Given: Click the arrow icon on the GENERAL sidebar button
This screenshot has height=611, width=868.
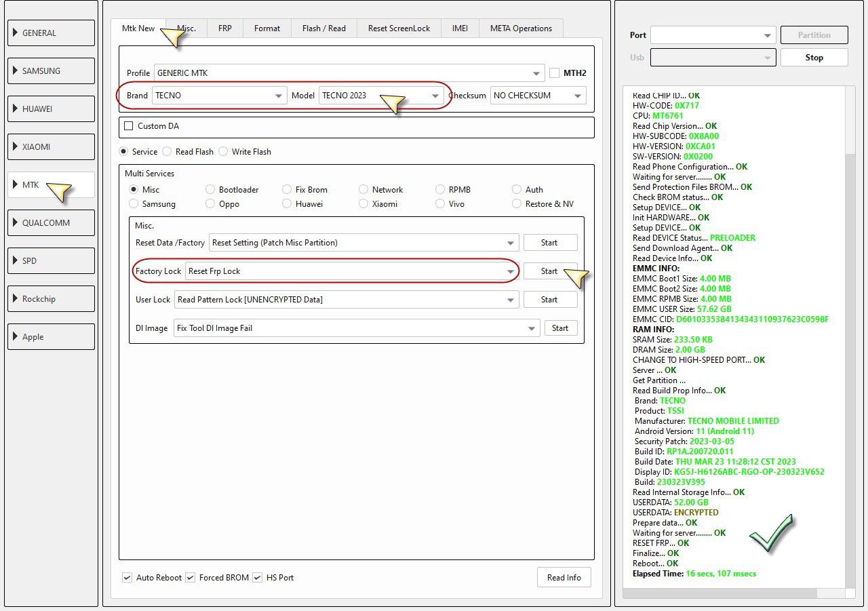Looking at the screenshot, I should tap(15, 33).
